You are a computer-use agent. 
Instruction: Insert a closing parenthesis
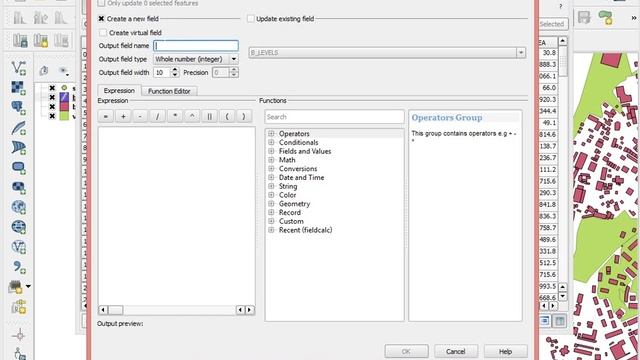pyautogui.click(x=244, y=116)
